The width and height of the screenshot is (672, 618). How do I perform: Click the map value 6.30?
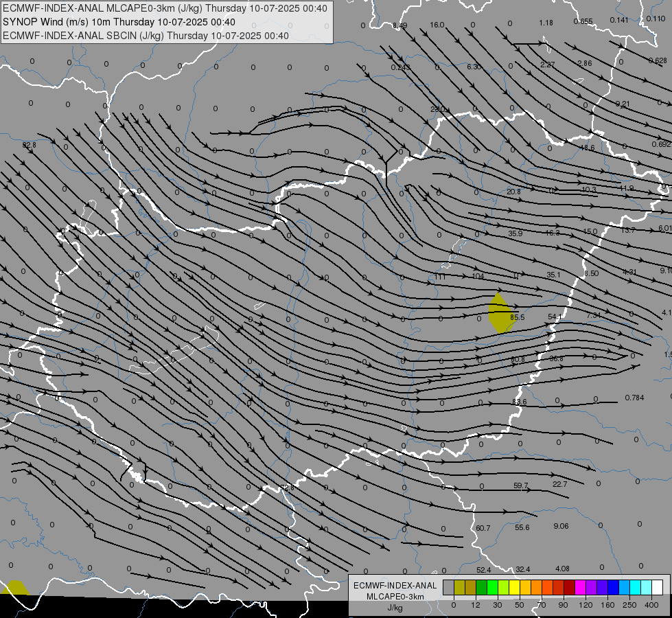474,67
